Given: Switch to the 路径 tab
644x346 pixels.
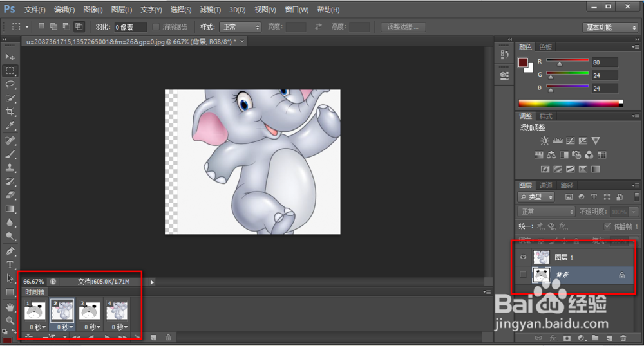Looking at the screenshot, I should click(x=567, y=185).
